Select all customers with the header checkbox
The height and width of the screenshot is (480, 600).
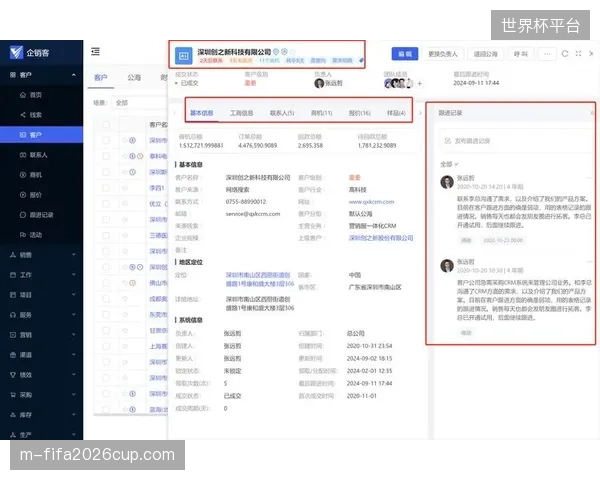click(x=106, y=124)
